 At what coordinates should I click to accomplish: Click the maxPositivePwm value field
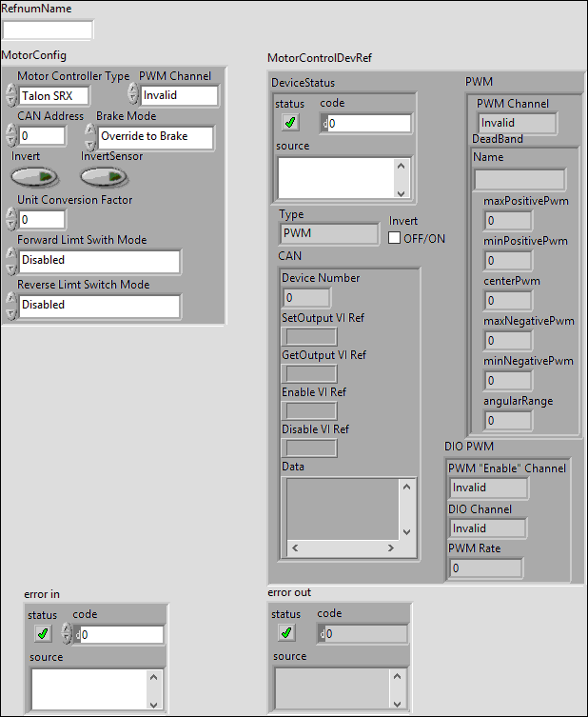pos(508,221)
